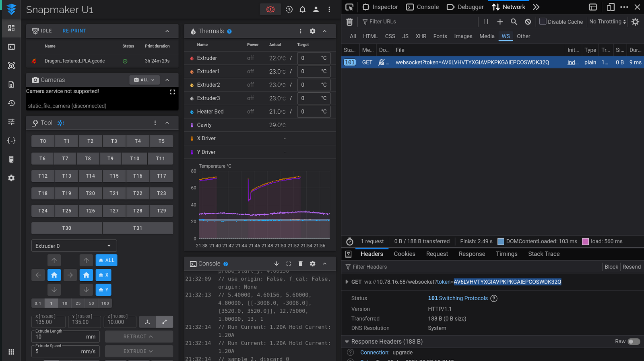Open the Thermals settings gear

coord(313,31)
